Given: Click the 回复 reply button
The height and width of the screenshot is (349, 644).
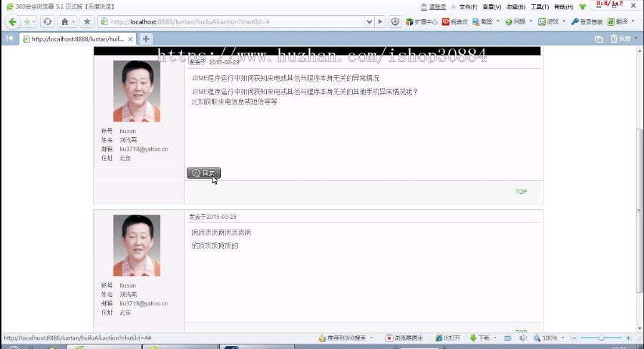Looking at the screenshot, I should tap(204, 173).
